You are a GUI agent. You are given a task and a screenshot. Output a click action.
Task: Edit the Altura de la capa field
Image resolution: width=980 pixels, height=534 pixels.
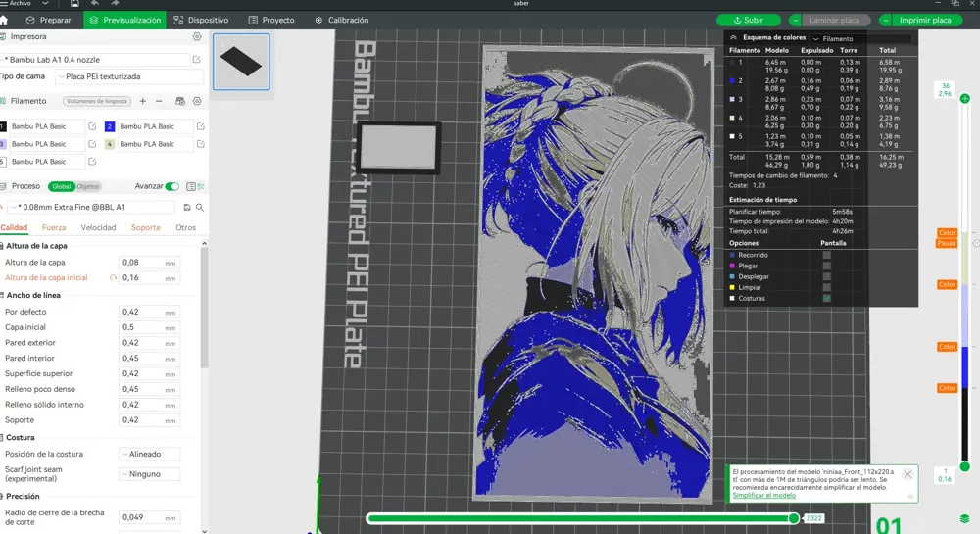(x=149, y=263)
